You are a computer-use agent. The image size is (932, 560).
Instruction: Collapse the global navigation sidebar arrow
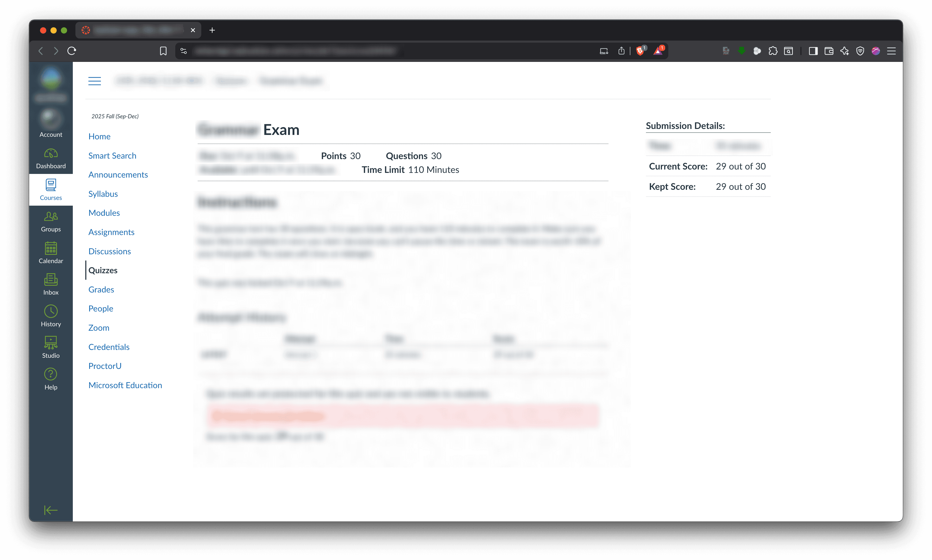50,510
